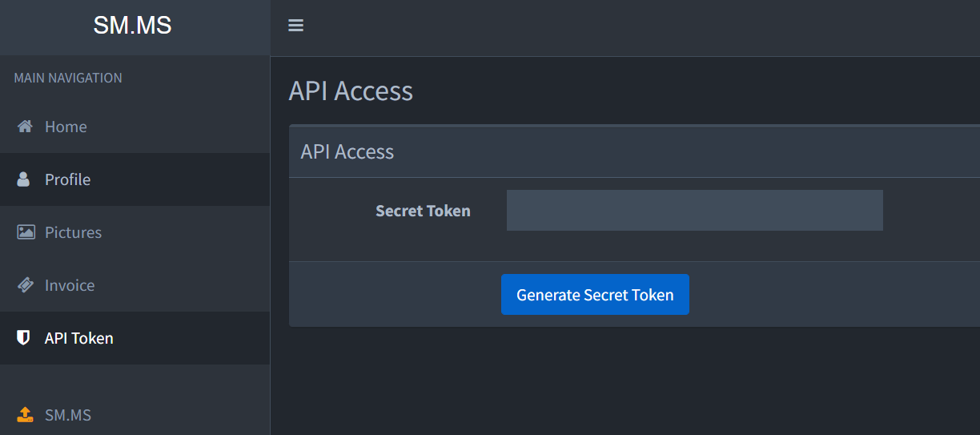The height and width of the screenshot is (435, 980).
Task: Open the Home navigation item
Action: (66, 127)
